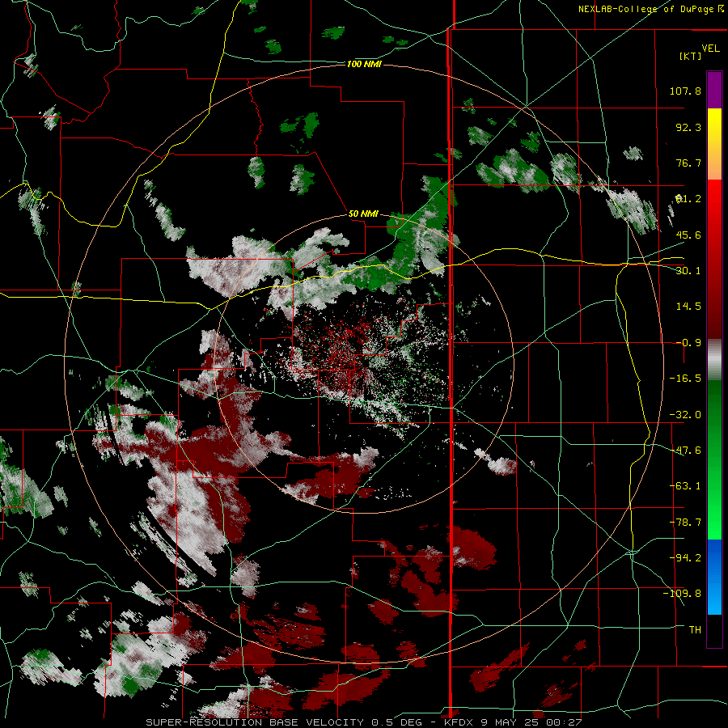Click the purple segment of the color bar
Viewport: 728px width, 728px height.
[714, 91]
